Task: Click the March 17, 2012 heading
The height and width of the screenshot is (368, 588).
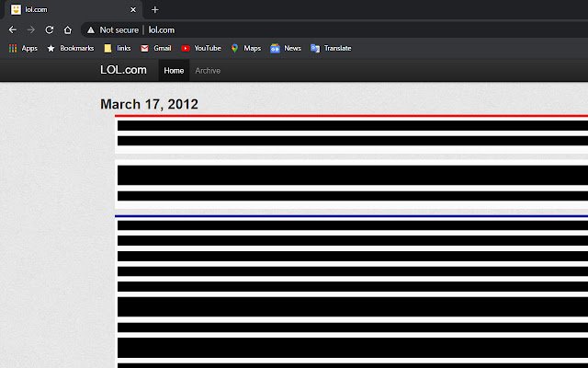Action: 149,104
